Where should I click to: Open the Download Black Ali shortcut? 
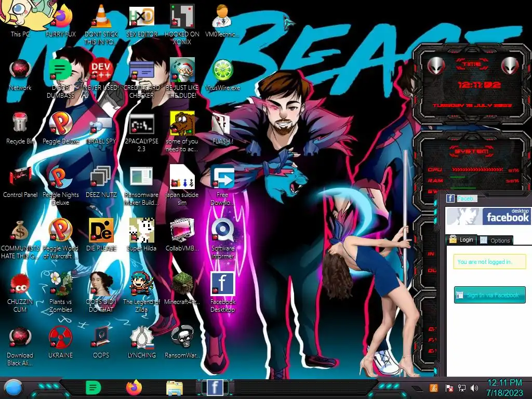point(20,345)
